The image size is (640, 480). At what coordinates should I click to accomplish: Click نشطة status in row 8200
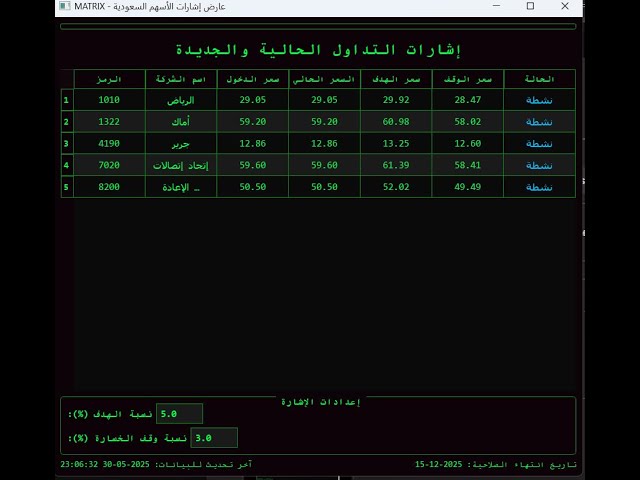(x=540, y=187)
